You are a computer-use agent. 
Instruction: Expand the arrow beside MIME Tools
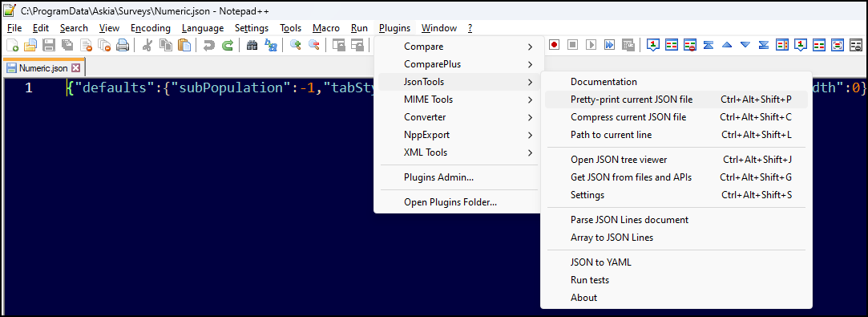pyautogui.click(x=530, y=100)
